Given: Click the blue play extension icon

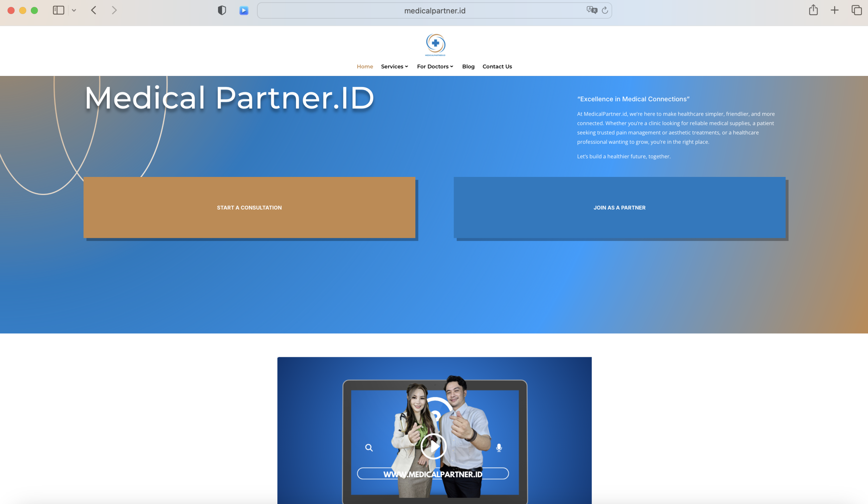Looking at the screenshot, I should click(244, 10).
